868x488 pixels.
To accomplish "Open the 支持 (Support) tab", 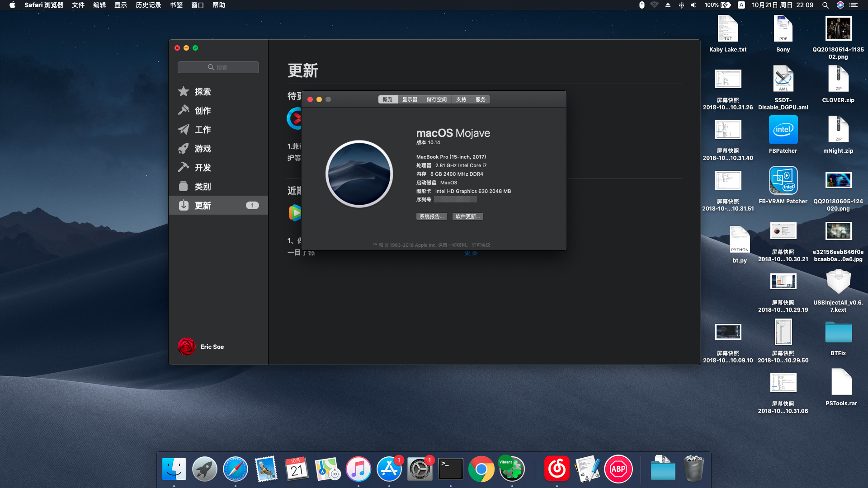I will click(461, 99).
